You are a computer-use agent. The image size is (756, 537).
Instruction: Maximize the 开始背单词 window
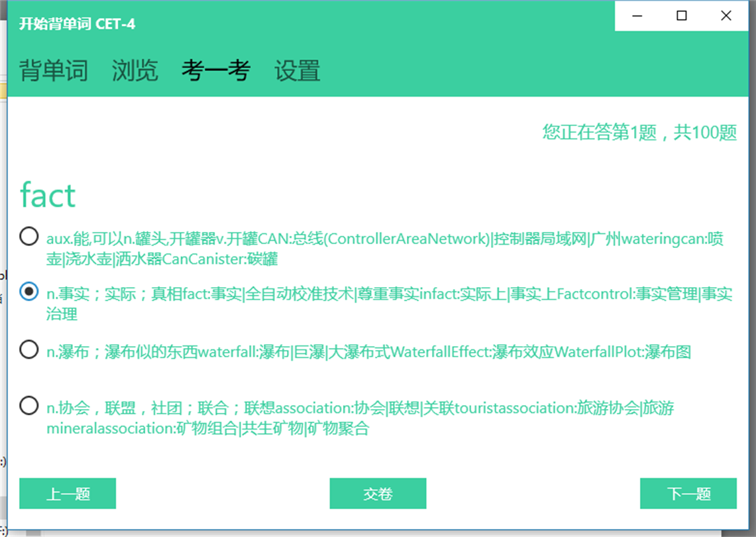(x=681, y=15)
